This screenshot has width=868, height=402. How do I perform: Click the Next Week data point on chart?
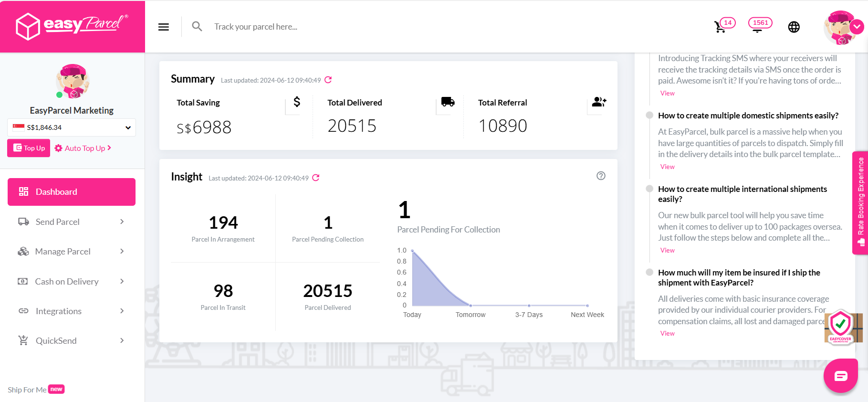coord(587,306)
